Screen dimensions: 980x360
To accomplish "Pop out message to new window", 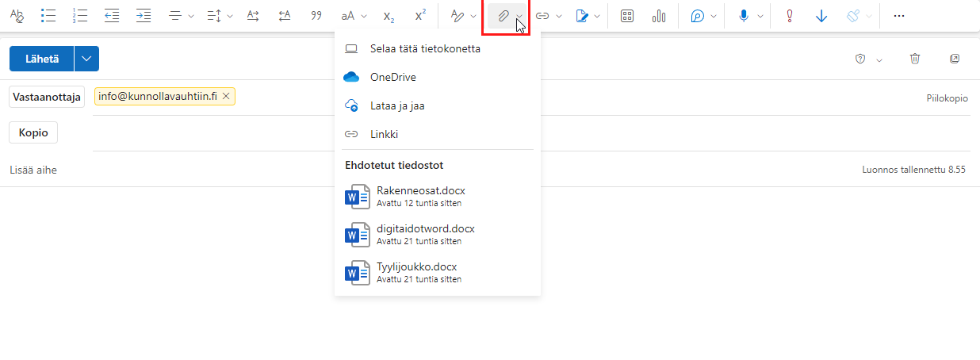I will coord(955,59).
